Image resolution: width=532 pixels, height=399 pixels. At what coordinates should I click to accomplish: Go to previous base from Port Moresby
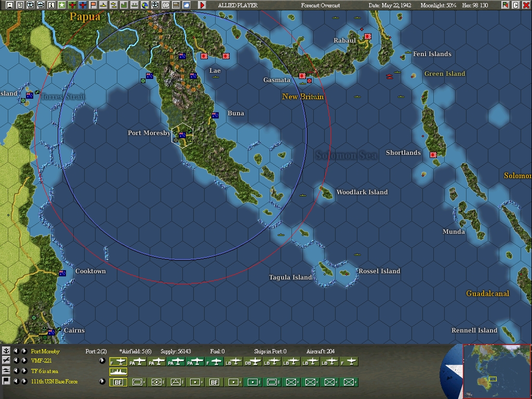click(x=16, y=351)
